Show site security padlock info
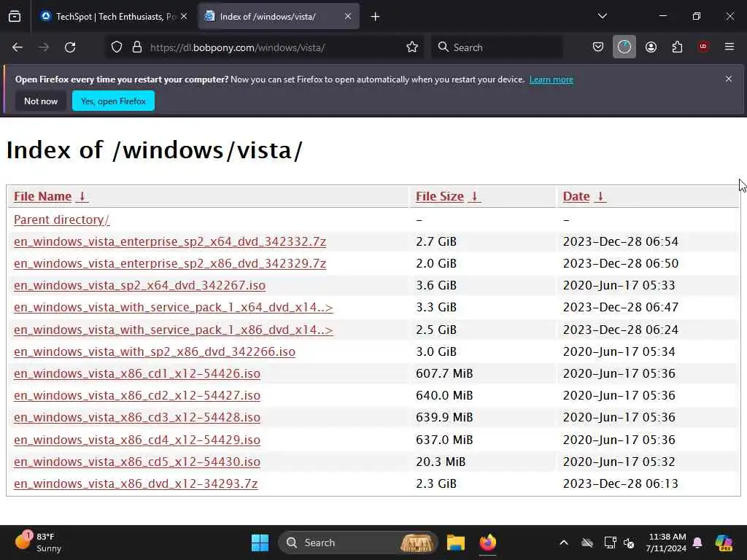Image resolution: width=747 pixels, height=560 pixels. pyautogui.click(x=137, y=47)
